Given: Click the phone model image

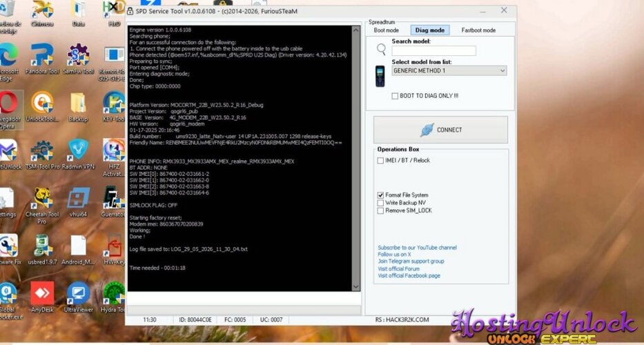Looking at the screenshot, I should click(x=380, y=77).
